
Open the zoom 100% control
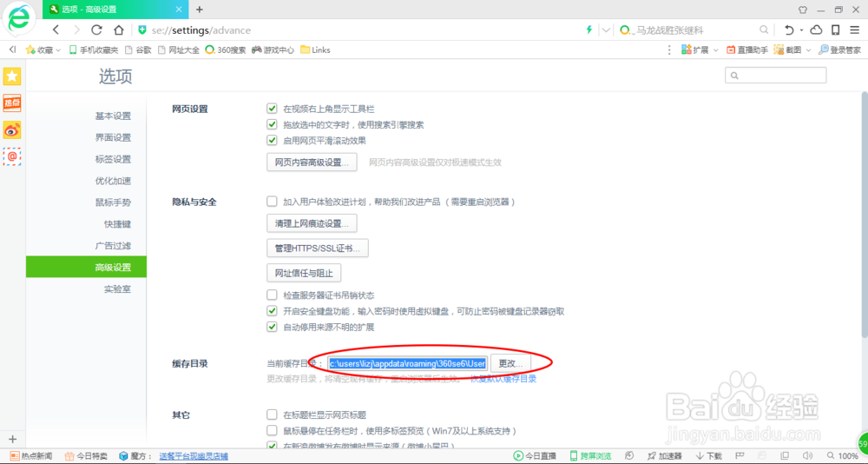tap(843, 456)
